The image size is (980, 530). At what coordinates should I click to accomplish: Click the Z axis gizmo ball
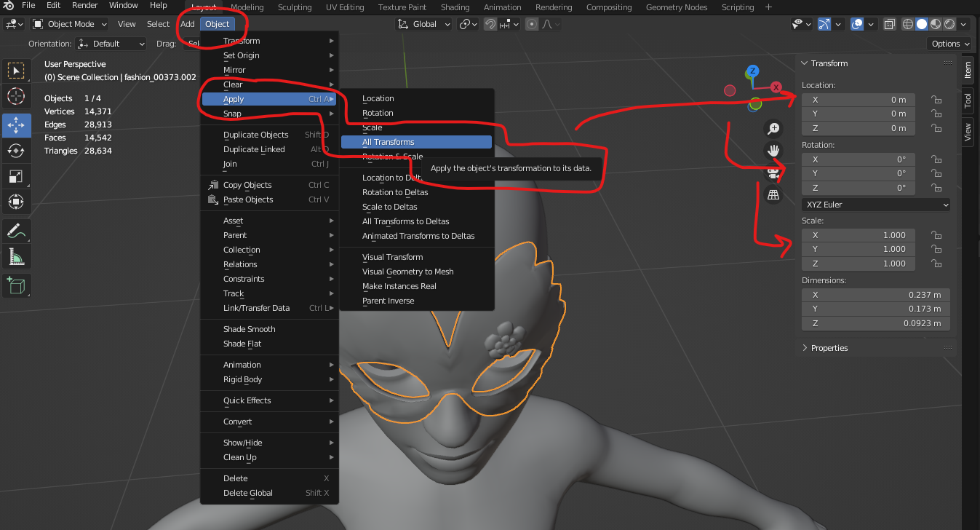coord(753,71)
